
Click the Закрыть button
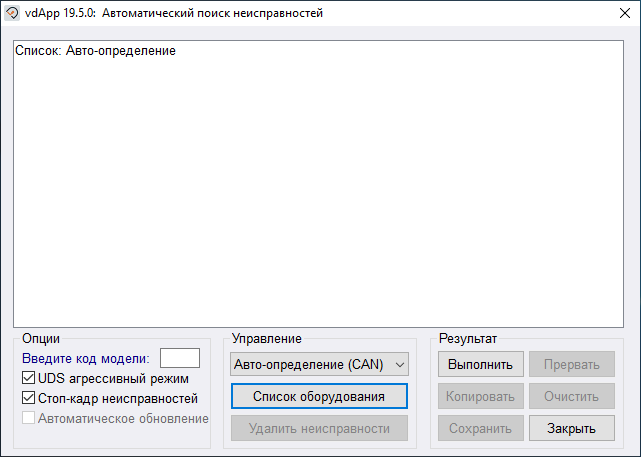571,428
